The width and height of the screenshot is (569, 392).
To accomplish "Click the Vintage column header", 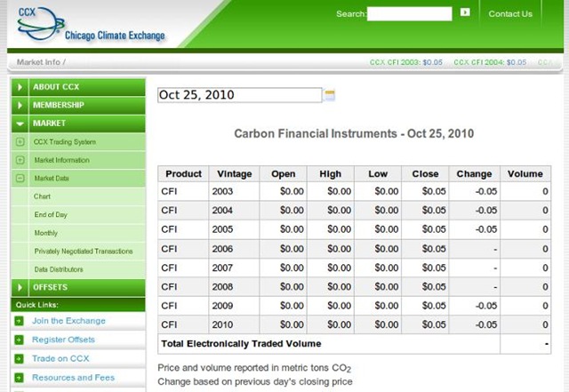I will (235, 174).
